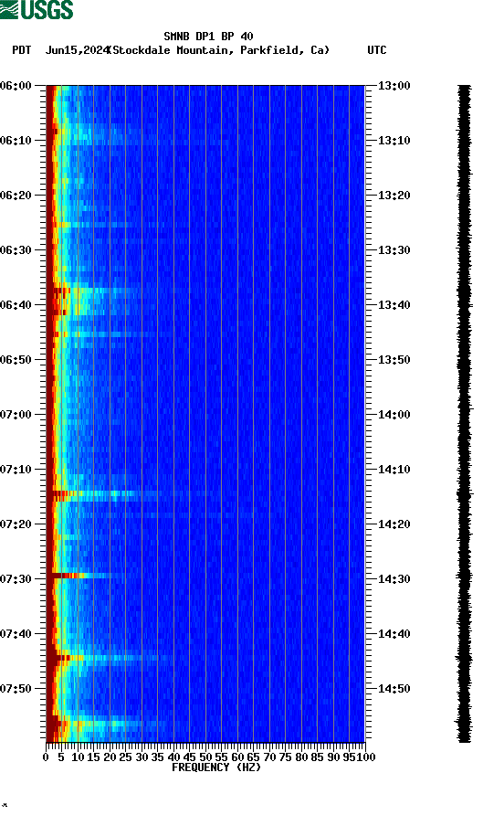Click the '13:40' UTC time label

click(394, 305)
